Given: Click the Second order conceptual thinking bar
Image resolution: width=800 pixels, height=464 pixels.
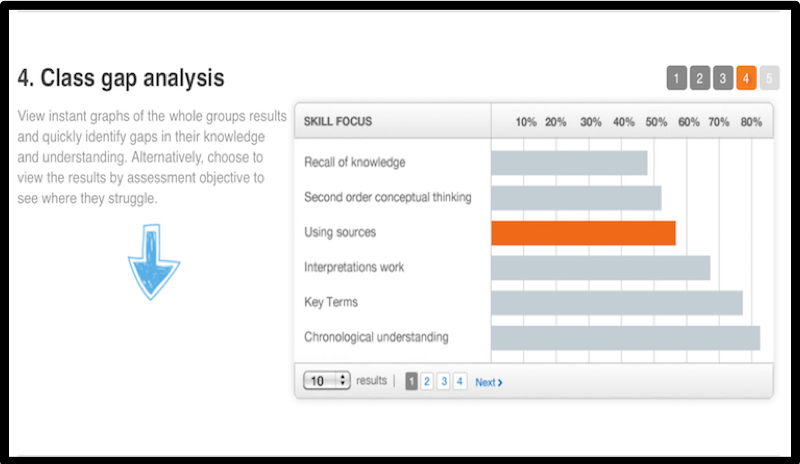Looking at the screenshot, I should [x=577, y=198].
